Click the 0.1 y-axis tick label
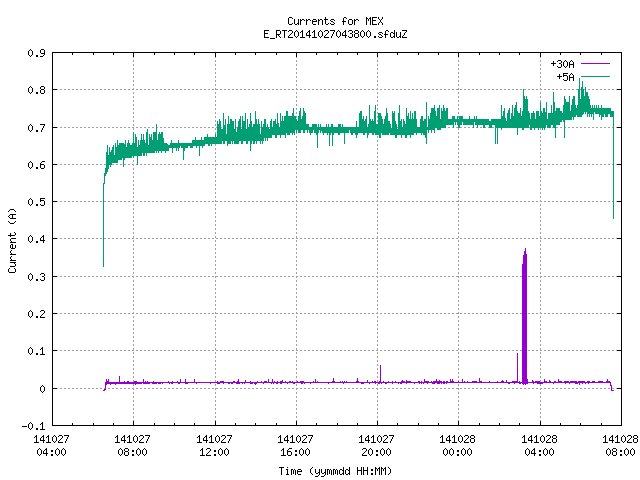Screen dimensions: 640x480 (36, 351)
